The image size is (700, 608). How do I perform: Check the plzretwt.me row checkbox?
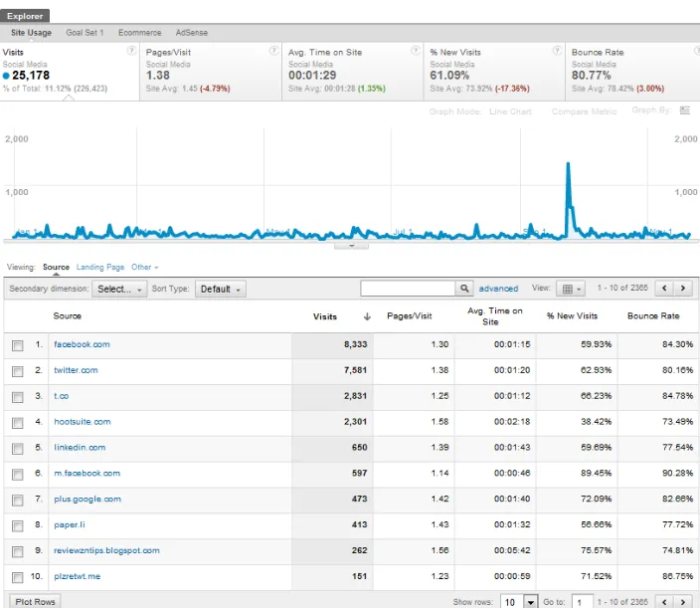(18, 577)
